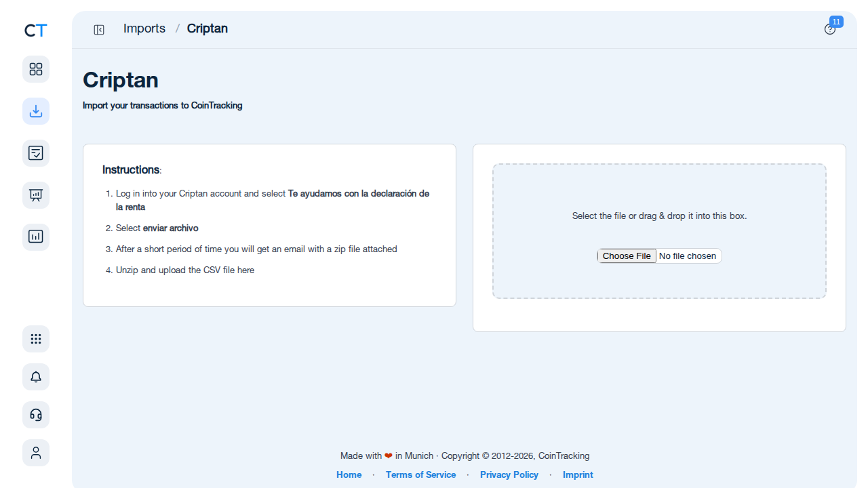868x488 pixels.
Task: Open the Terms of Service link
Action: [421, 474]
